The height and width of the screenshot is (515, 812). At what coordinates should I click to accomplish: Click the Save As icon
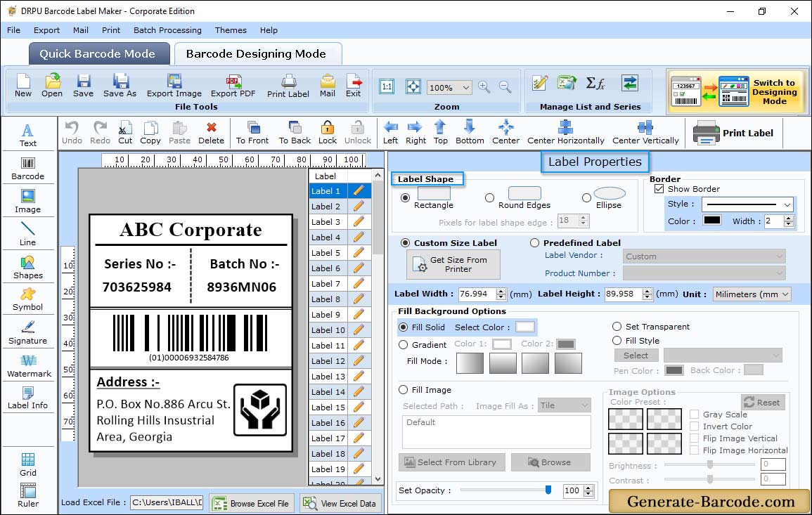click(x=120, y=86)
